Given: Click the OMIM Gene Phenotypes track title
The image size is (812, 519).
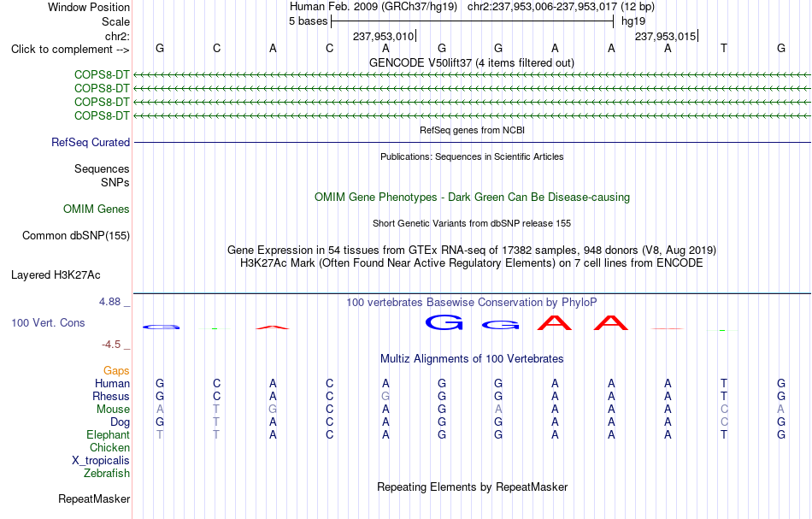Looking at the screenshot, I should coord(472,198).
